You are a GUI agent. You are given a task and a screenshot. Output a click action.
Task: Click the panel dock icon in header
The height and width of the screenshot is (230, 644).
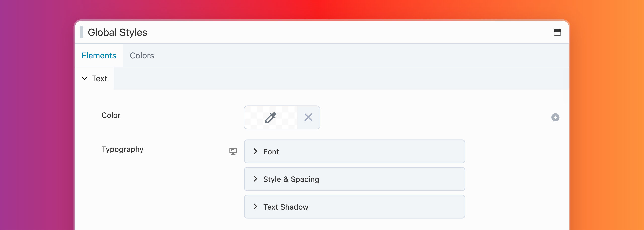pos(557,32)
